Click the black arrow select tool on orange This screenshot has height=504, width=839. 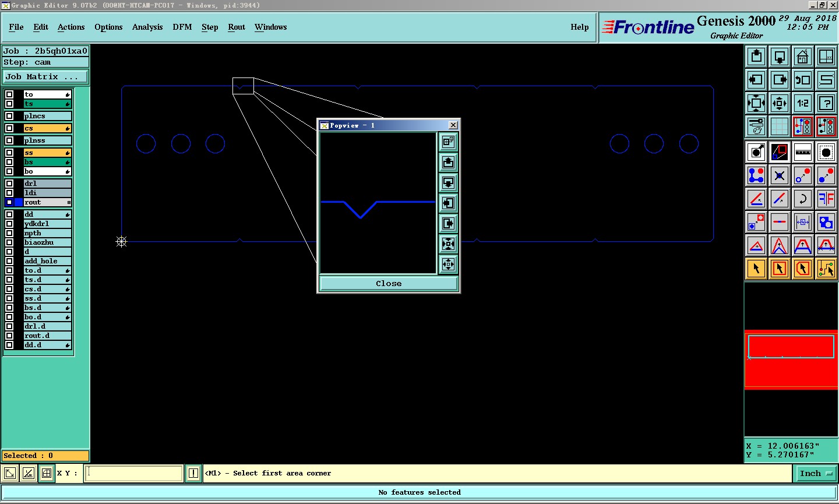click(x=756, y=269)
